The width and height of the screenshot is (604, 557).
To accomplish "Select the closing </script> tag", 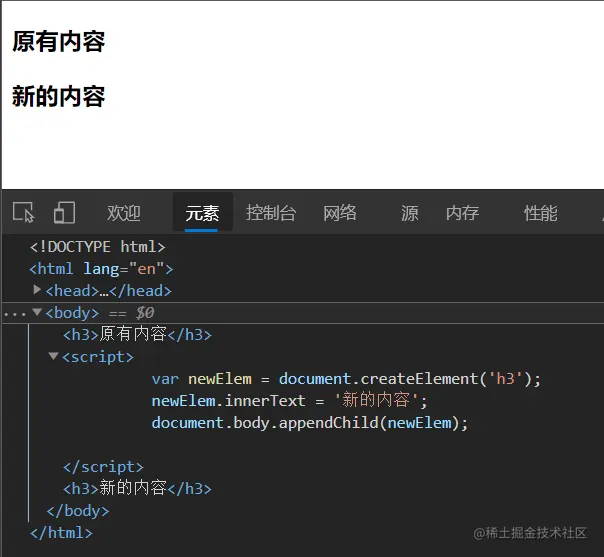I will pos(103,467).
